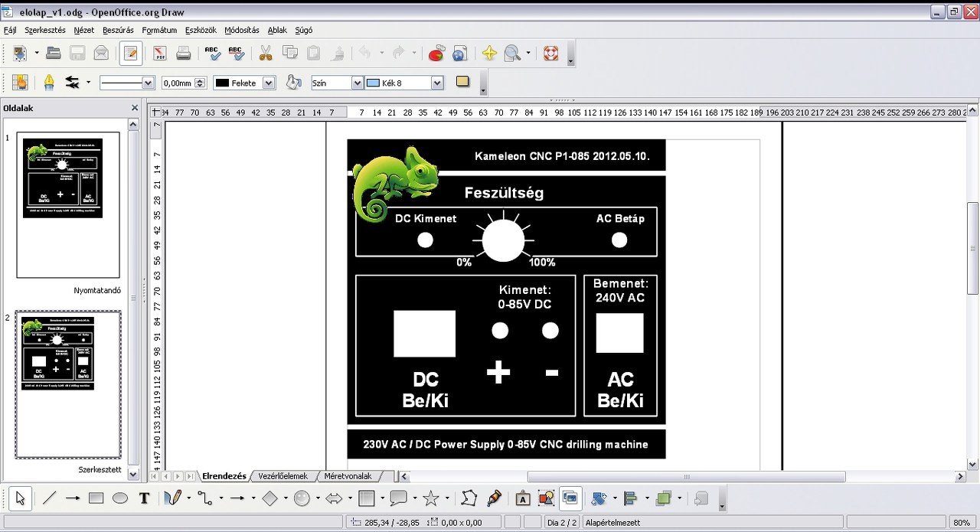980x532 pixels.
Task: Click the line width field
Action: point(178,83)
